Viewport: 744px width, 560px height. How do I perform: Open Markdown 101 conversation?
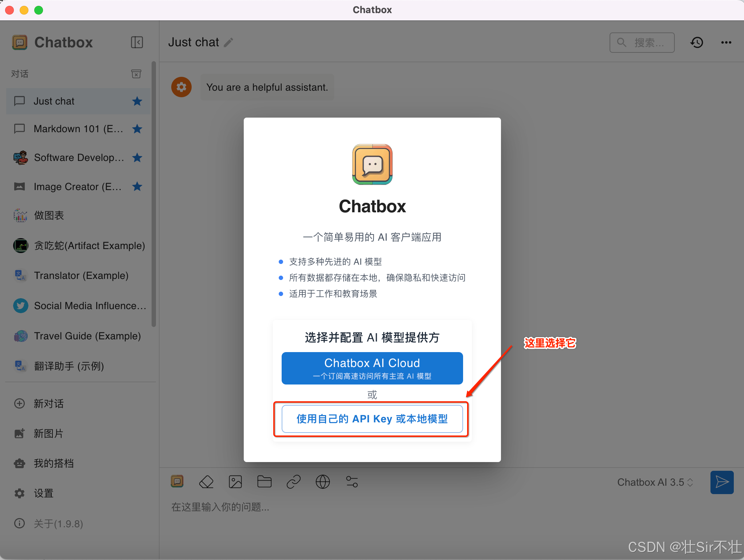(x=78, y=129)
